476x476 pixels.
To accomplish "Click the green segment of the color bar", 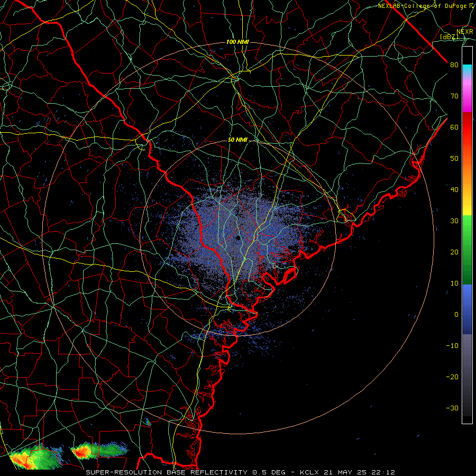I will click(467, 250).
